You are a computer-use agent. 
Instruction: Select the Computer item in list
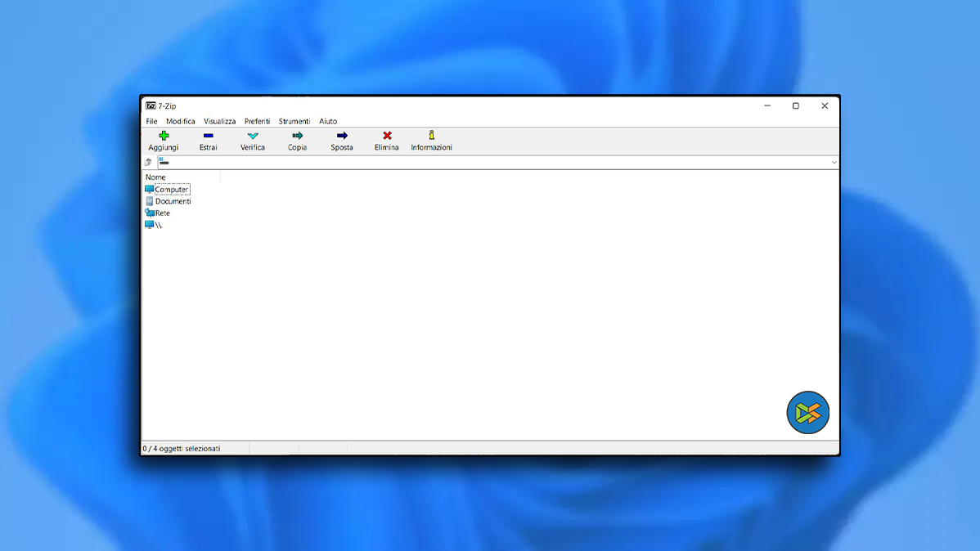[171, 190]
